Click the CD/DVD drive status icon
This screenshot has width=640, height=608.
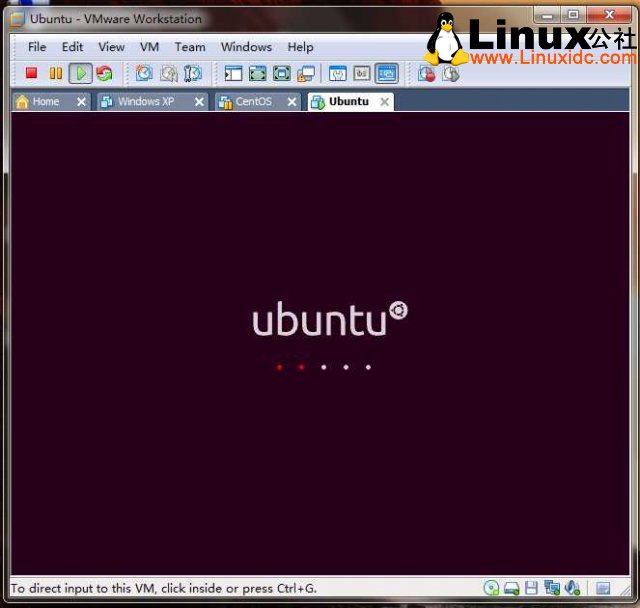click(x=491, y=588)
